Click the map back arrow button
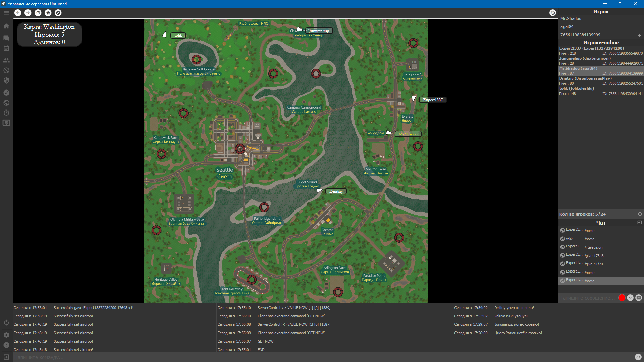The height and width of the screenshot is (362, 644). (18, 13)
